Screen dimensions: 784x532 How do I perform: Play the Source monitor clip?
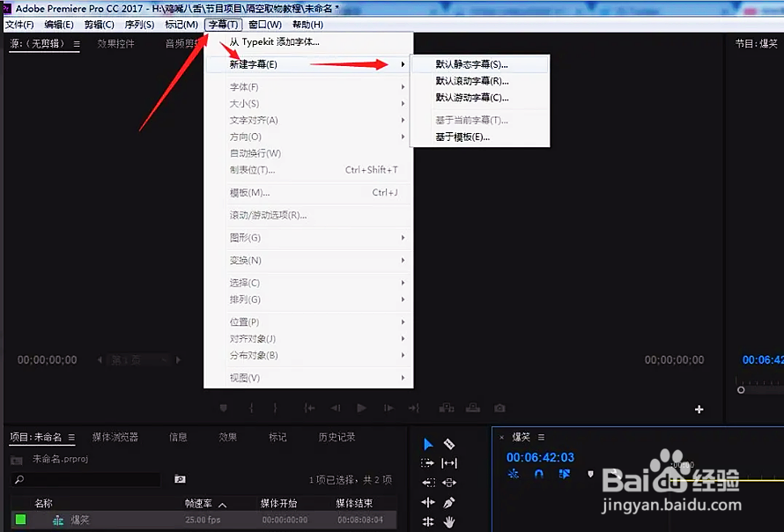361,408
